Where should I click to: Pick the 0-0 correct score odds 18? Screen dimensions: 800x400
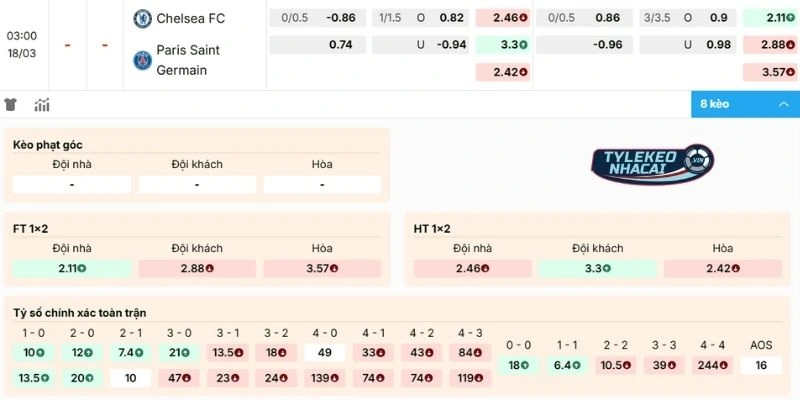coord(520,365)
